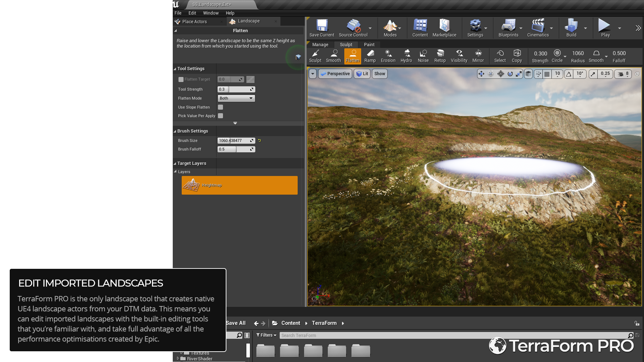Select the Noise landscape tool
This screenshot has height=362, width=644.
(423, 56)
